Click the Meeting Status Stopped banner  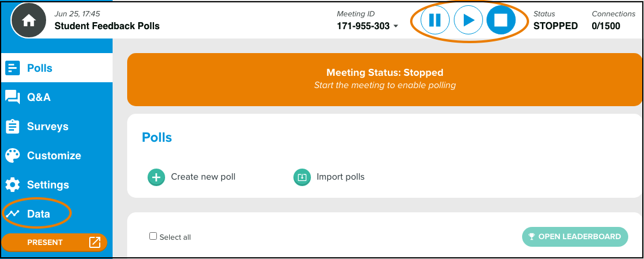click(x=385, y=79)
